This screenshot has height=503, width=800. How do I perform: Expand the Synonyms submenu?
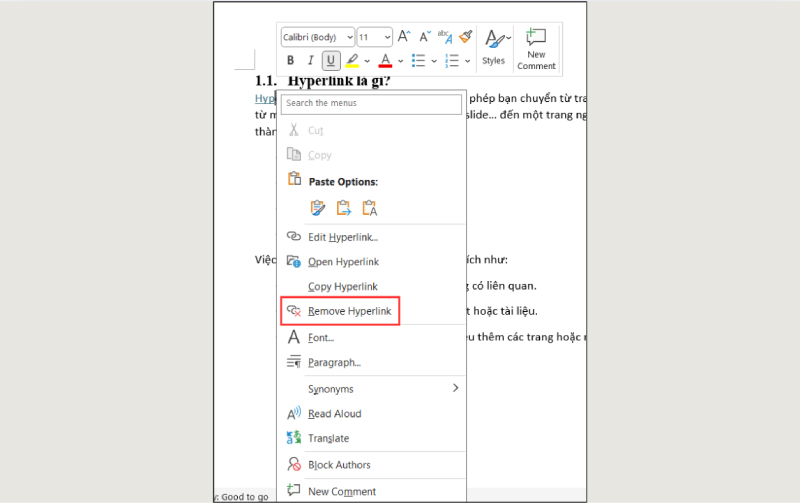pyautogui.click(x=371, y=389)
